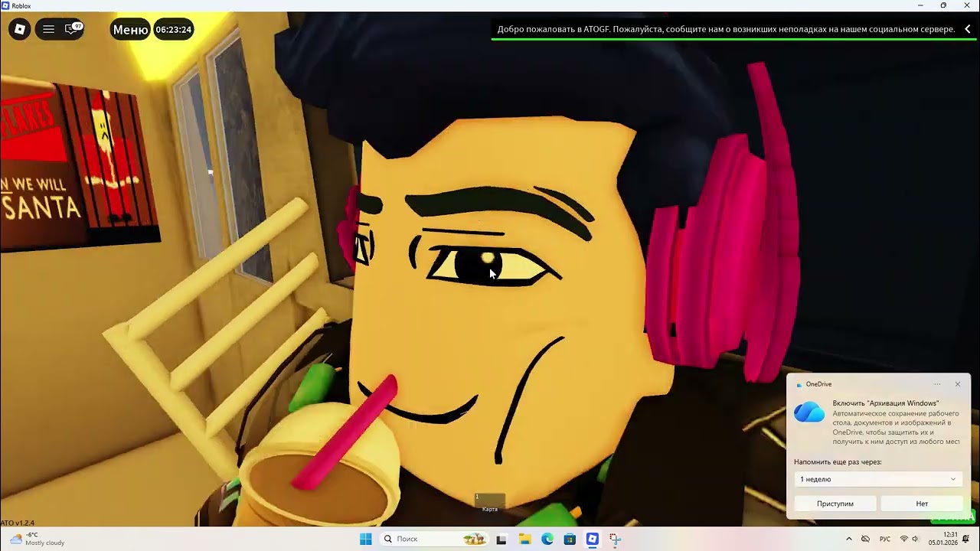Open Microsoft Store from the taskbar

570,539
